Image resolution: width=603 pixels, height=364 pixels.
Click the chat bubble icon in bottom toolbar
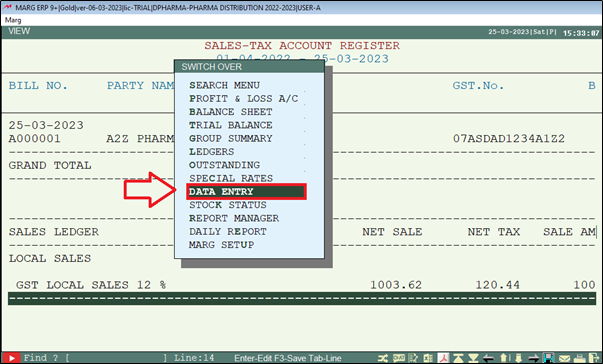pos(399,358)
